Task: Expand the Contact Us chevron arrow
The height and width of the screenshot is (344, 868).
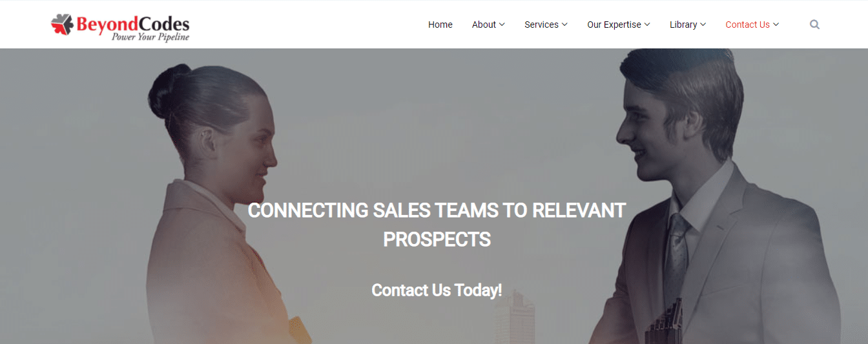Action: (776, 25)
